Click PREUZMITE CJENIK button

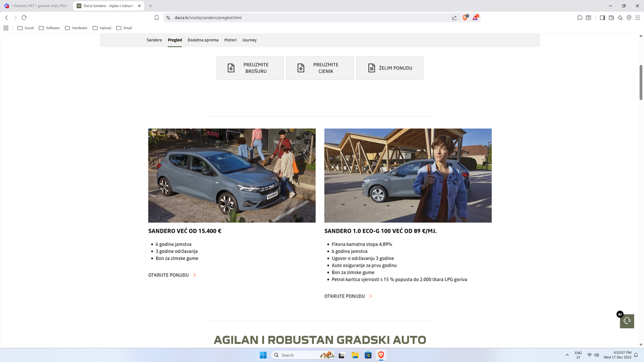320,68
